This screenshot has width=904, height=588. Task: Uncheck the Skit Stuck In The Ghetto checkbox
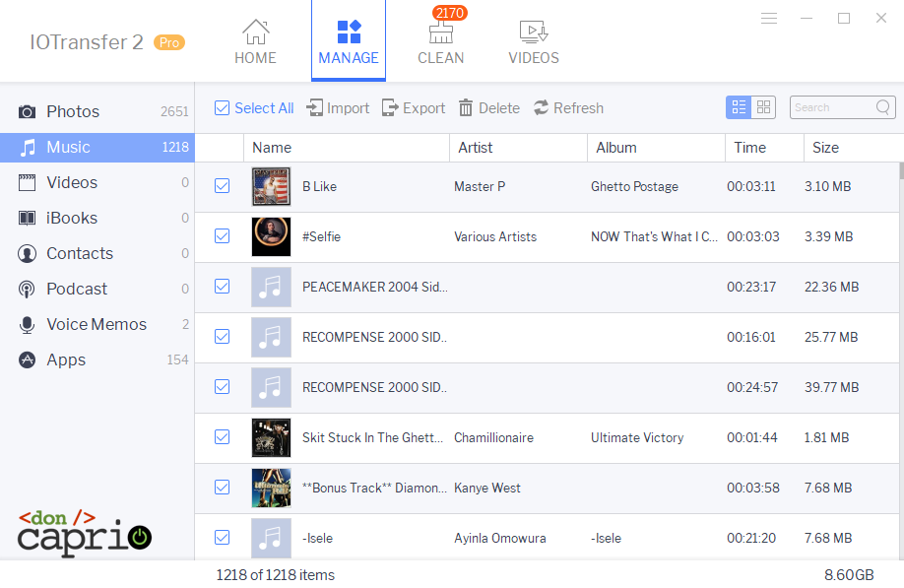coord(222,437)
